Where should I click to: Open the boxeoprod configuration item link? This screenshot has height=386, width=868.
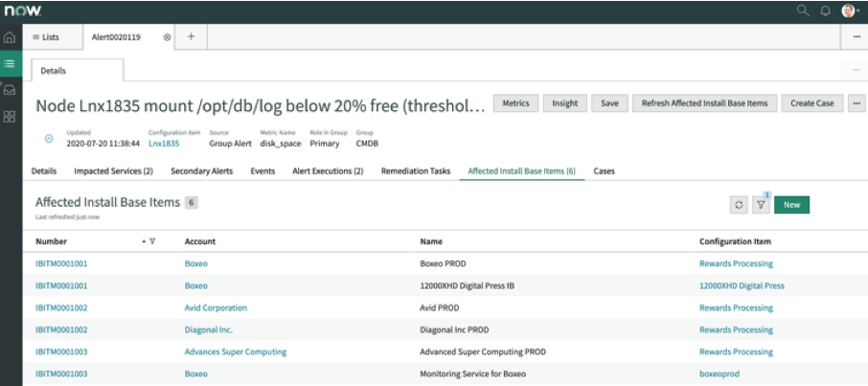pos(720,374)
